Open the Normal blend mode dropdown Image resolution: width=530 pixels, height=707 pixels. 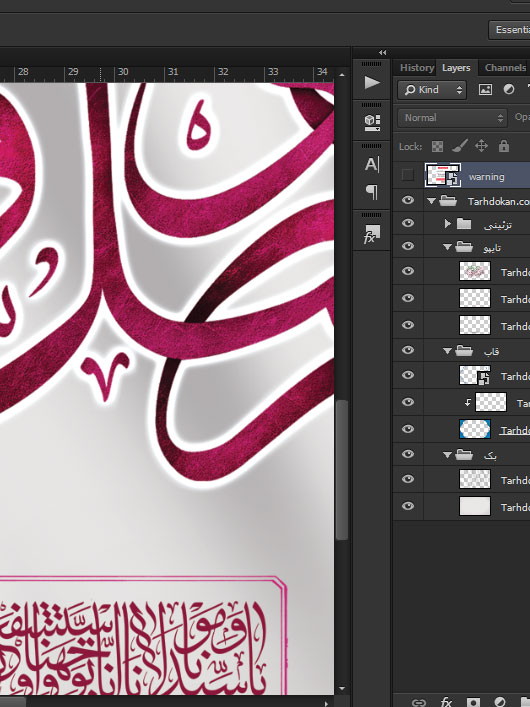point(452,118)
